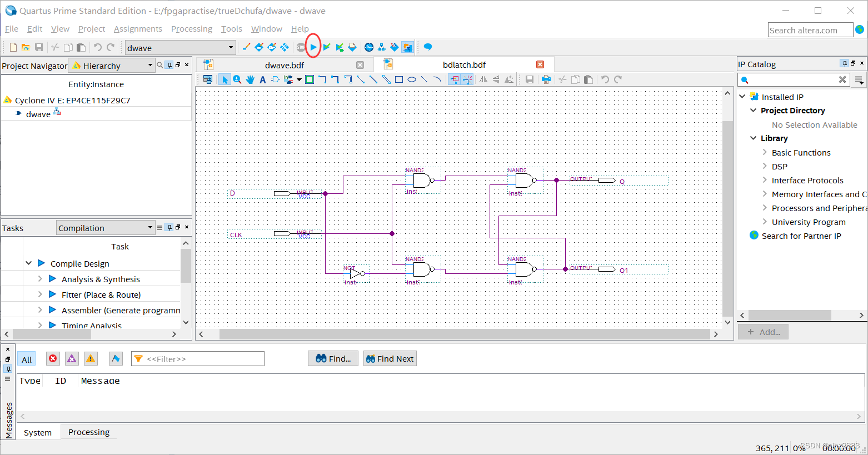Click the Flip Horizontal icon
This screenshot has height=455, width=868.
tap(483, 79)
